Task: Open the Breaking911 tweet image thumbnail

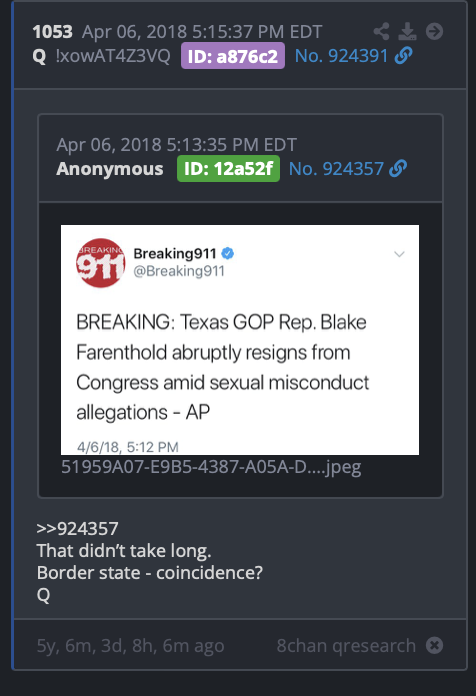Action: coord(240,340)
